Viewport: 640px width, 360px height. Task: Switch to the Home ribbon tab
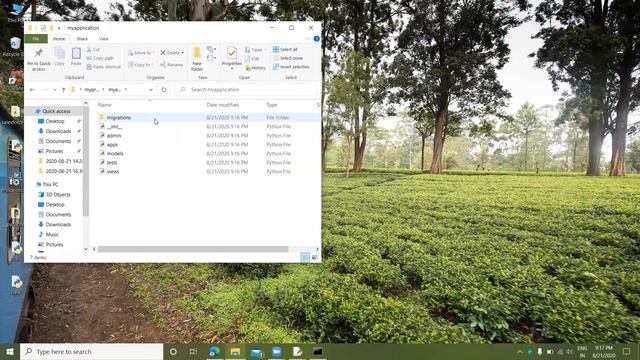click(x=59, y=39)
